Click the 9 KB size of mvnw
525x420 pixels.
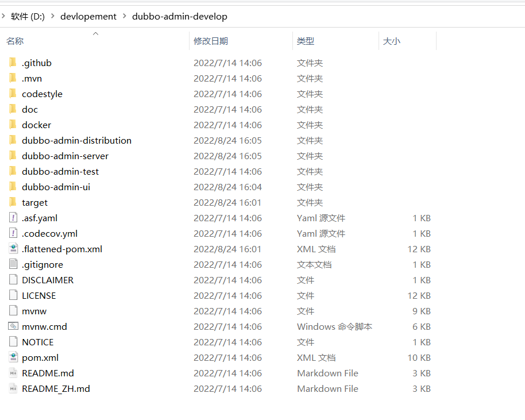point(421,311)
